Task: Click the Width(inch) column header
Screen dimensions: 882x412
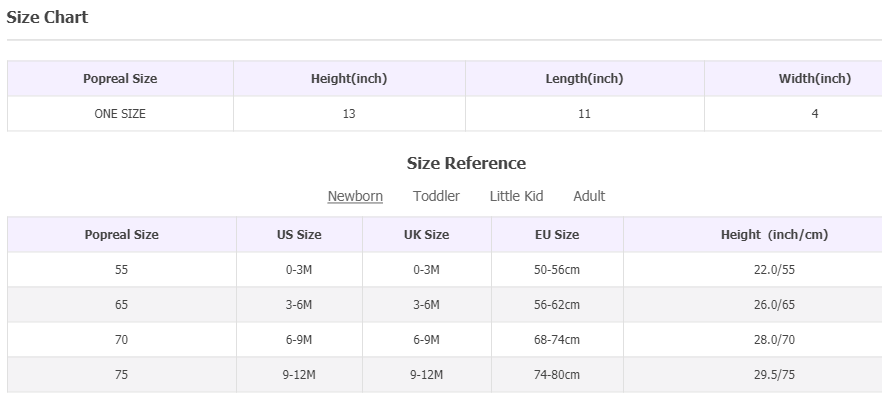Action: [814, 79]
